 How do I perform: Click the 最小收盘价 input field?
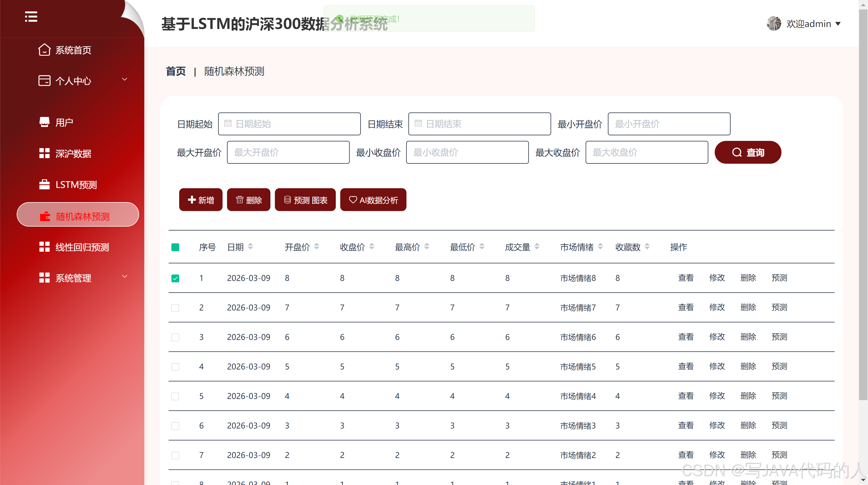tap(467, 152)
